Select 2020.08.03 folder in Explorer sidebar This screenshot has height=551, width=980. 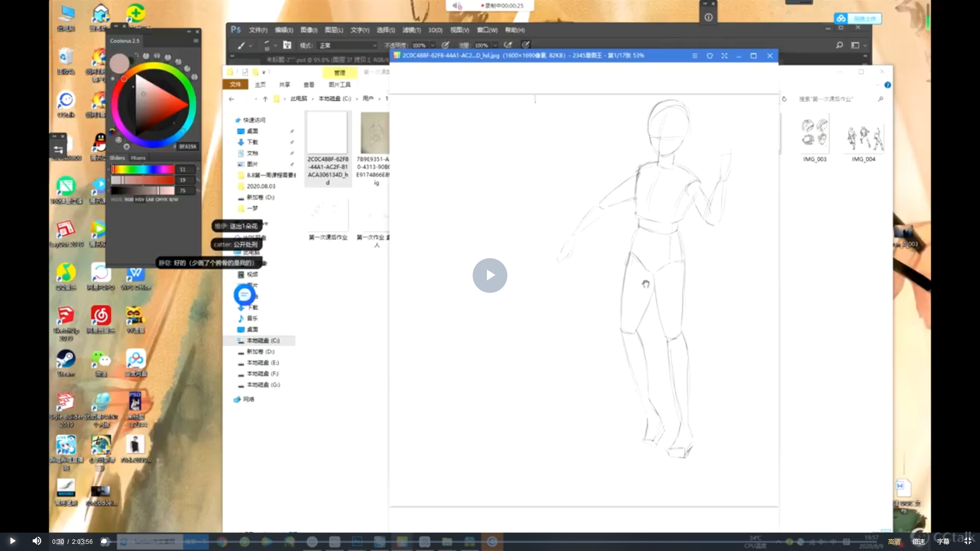[x=261, y=186]
